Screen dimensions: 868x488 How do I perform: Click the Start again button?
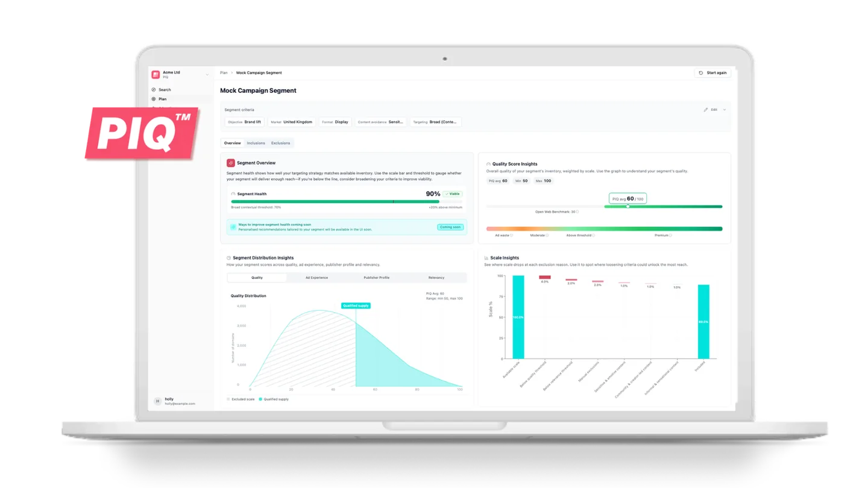click(x=712, y=73)
